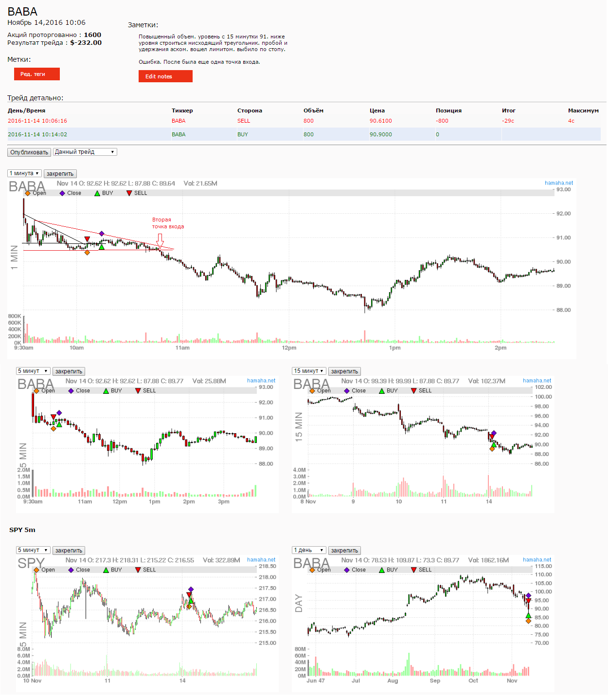Screen dimensions: 608x700
Task: Click green BUY icon in SPY chart legend
Action: pyautogui.click(x=106, y=570)
